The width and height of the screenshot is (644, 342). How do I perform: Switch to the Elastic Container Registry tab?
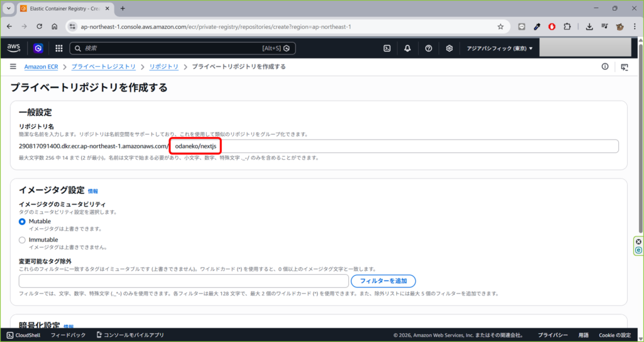point(63,8)
